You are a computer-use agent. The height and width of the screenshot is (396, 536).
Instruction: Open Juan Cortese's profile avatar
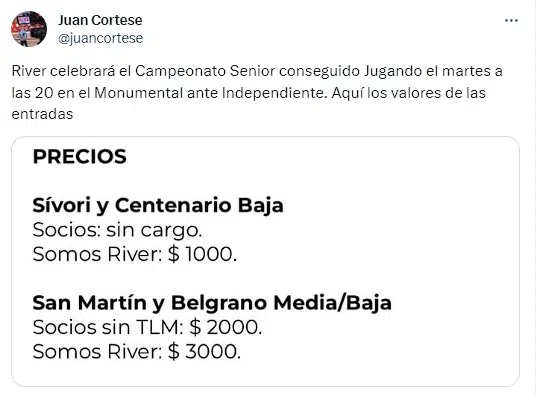point(29,29)
